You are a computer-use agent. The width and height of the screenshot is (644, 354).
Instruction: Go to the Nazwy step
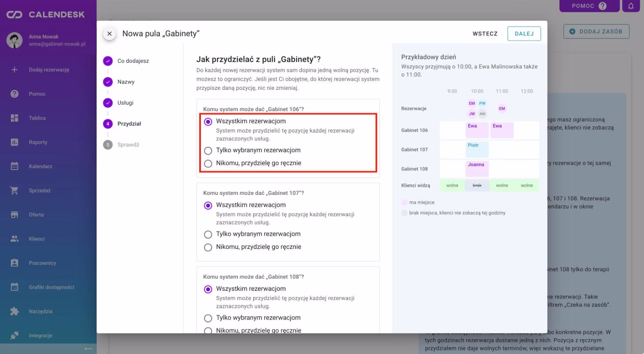[x=119, y=82]
